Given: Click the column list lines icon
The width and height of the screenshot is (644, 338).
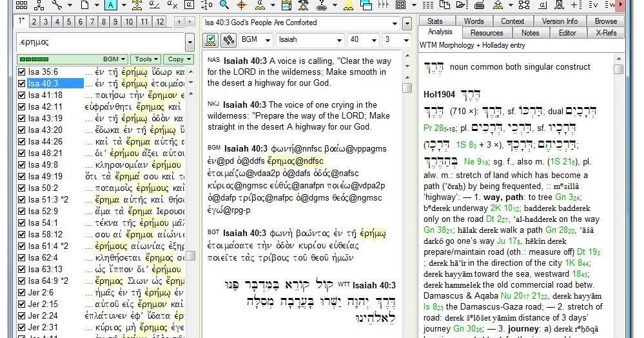Looking at the screenshot, I should point(427,5).
